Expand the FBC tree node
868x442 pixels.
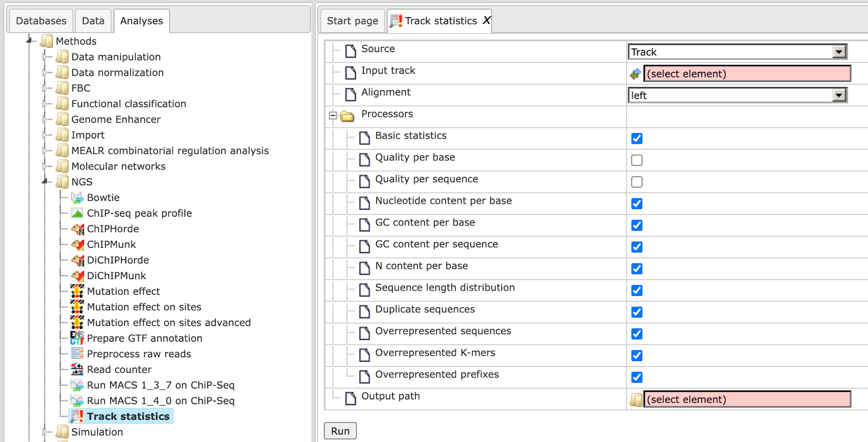coord(45,88)
